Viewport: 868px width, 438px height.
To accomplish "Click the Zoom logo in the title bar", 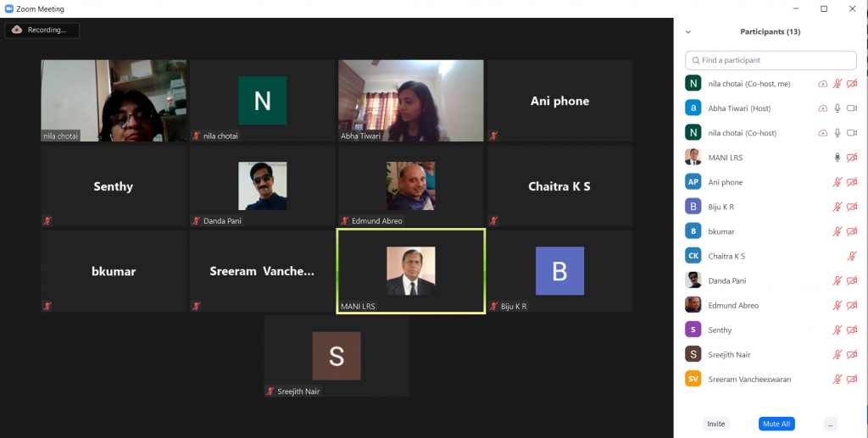I will [8, 8].
